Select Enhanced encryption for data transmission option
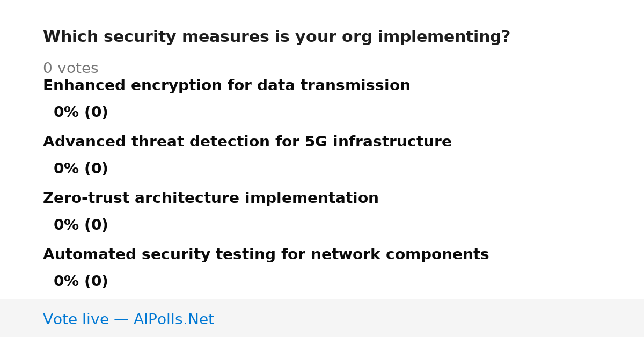Image resolution: width=644 pixels, height=337 pixels. pos(226,86)
